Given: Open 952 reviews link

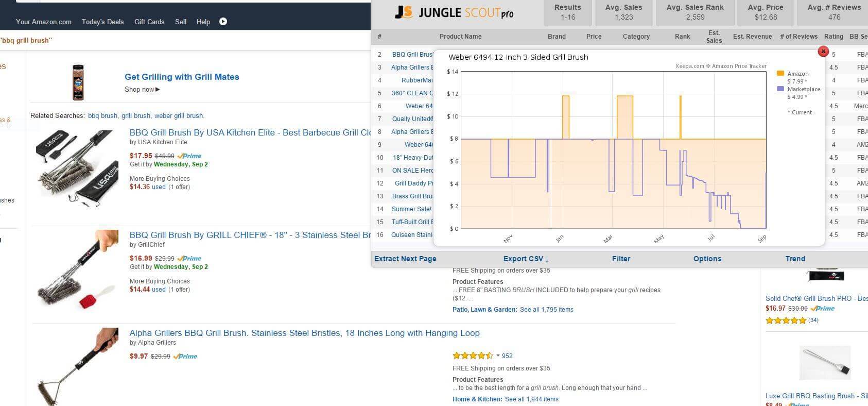Looking at the screenshot, I should click(x=507, y=356).
